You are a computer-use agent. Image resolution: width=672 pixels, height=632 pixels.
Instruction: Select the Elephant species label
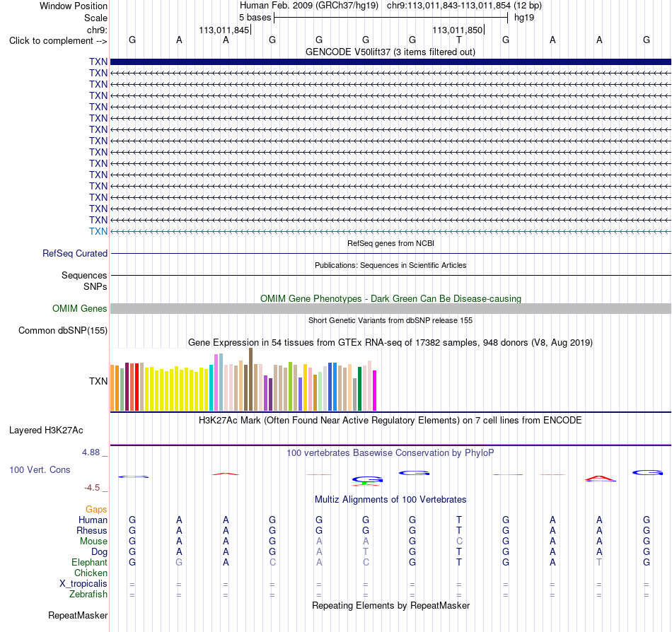pyautogui.click(x=89, y=562)
